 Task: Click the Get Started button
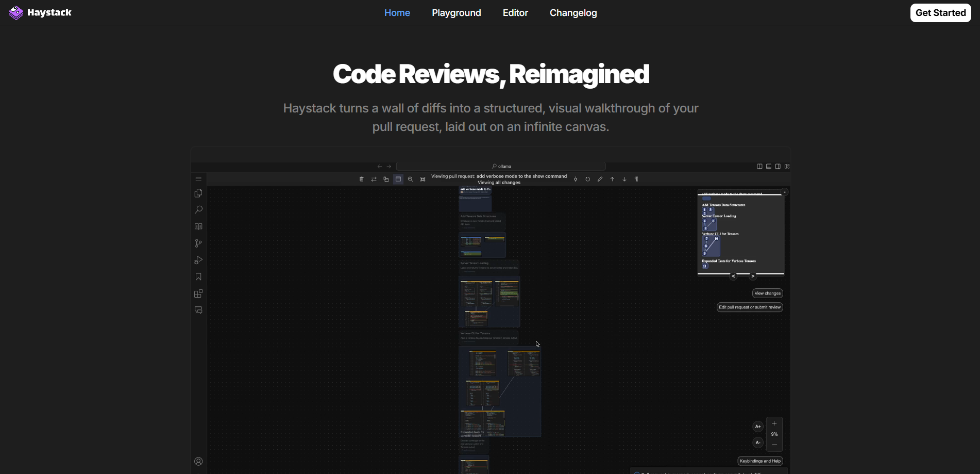click(940, 13)
